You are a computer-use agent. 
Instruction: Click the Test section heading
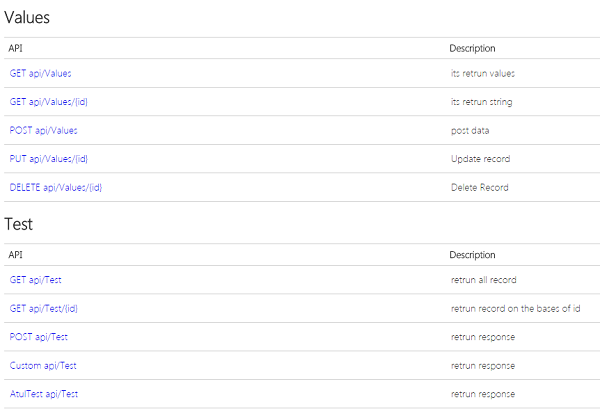19,224
